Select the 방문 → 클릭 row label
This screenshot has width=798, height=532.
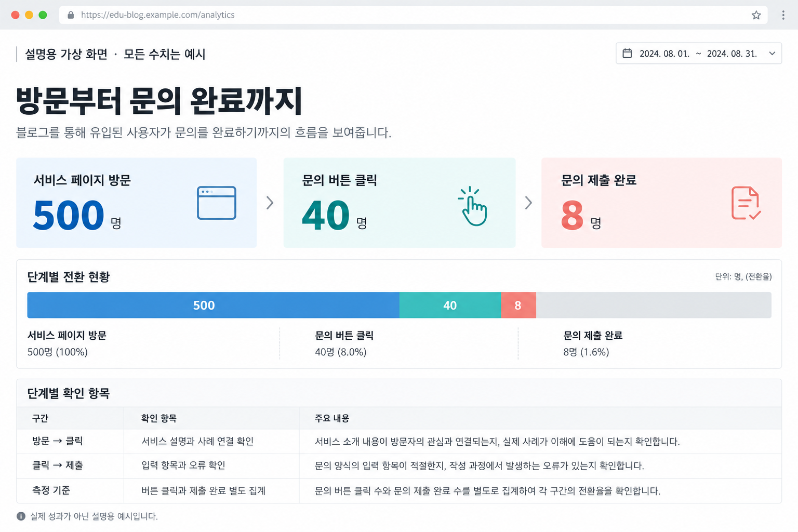pyautogui.click(x=58, y=441)
